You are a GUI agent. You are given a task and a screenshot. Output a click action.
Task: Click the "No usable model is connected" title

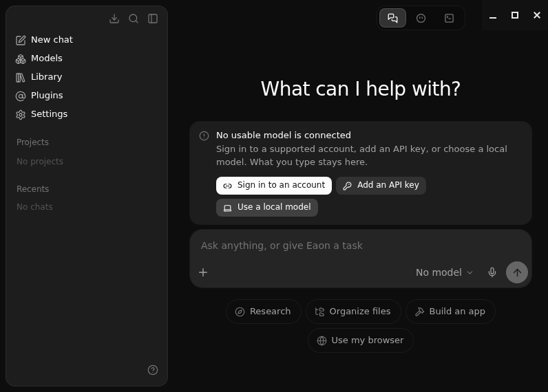pyautogui.click(x=284, y=135)
